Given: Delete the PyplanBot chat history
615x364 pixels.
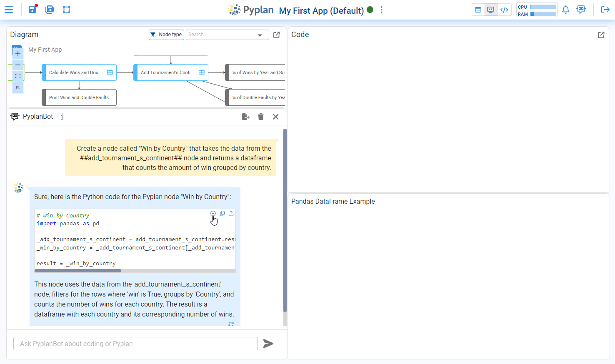Looking at the screenshot, I should pos(261,117).
